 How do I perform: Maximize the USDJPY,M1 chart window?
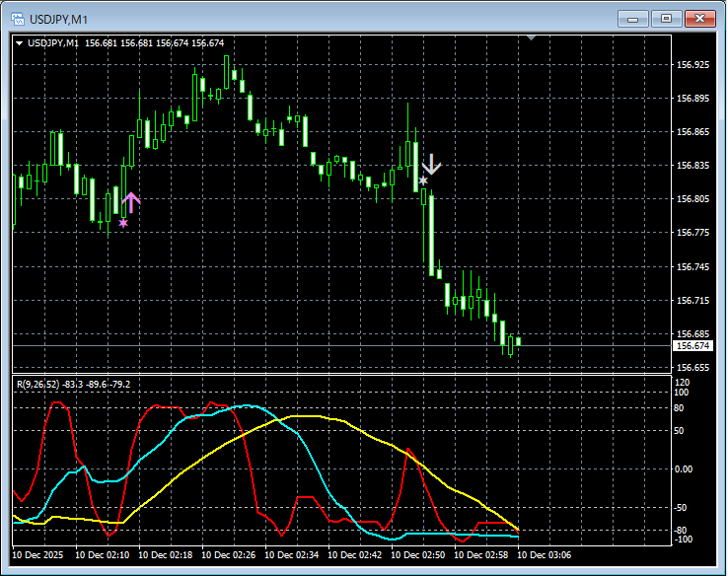click(x=666, y=18)
